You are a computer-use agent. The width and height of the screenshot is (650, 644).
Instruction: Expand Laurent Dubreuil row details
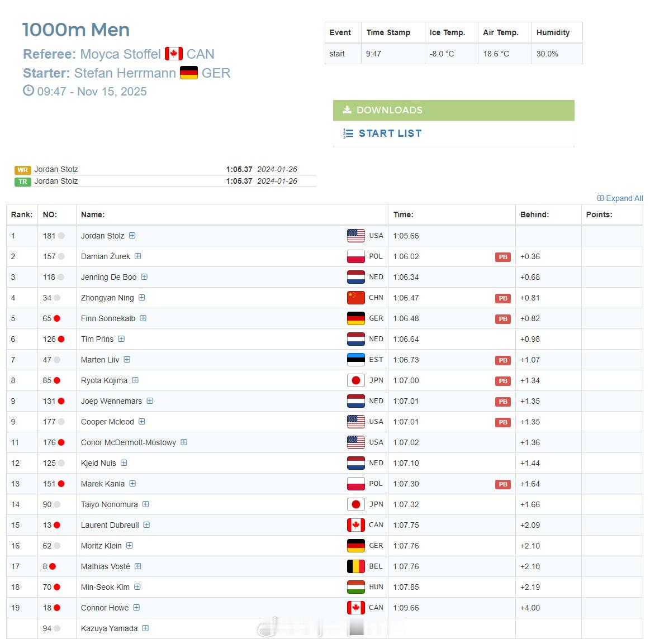(147, 524)
